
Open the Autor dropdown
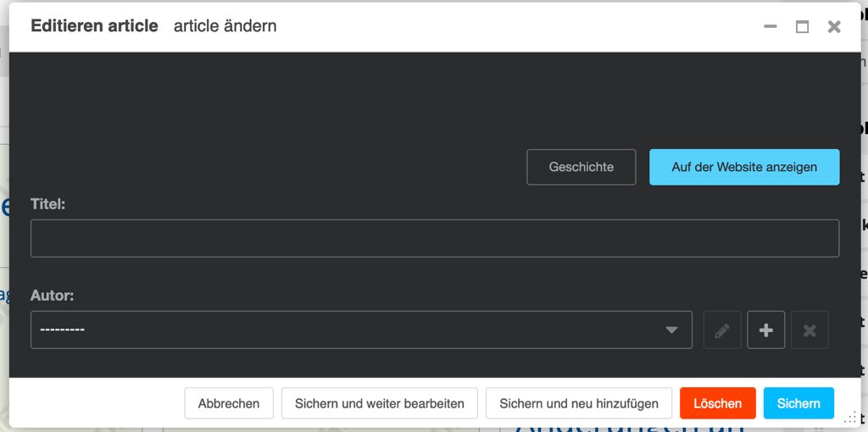361,330
